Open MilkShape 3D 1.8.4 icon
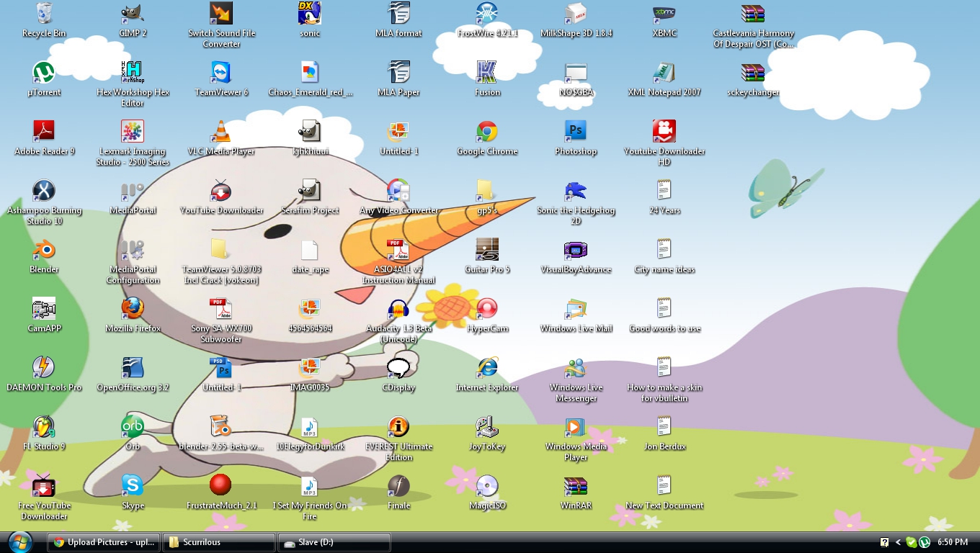Viewport: 980px width, 553px height. [x=576, y=13]
